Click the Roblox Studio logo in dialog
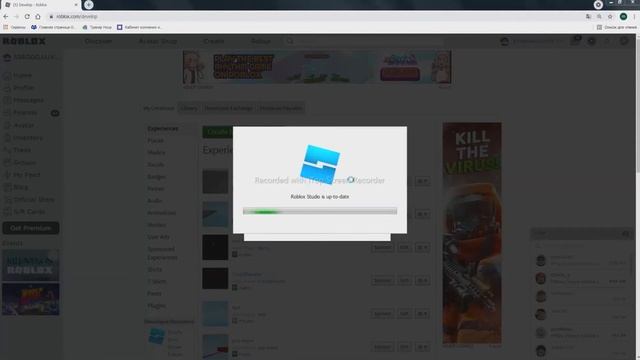The image size is (640, 360). [x=320, y=164]
